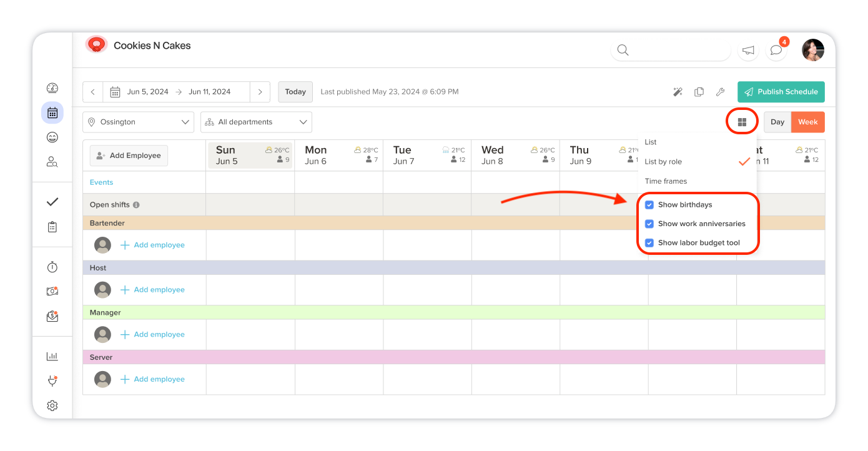This screenshot has height=451, width=868.
Task: Open the All departments dropdown
Action: tap(256, 122)
